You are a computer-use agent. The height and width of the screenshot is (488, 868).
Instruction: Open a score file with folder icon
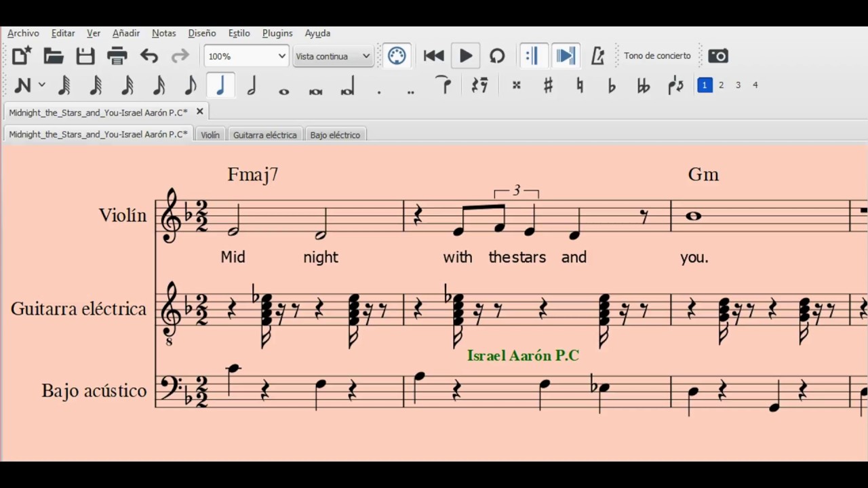[53, 56]
